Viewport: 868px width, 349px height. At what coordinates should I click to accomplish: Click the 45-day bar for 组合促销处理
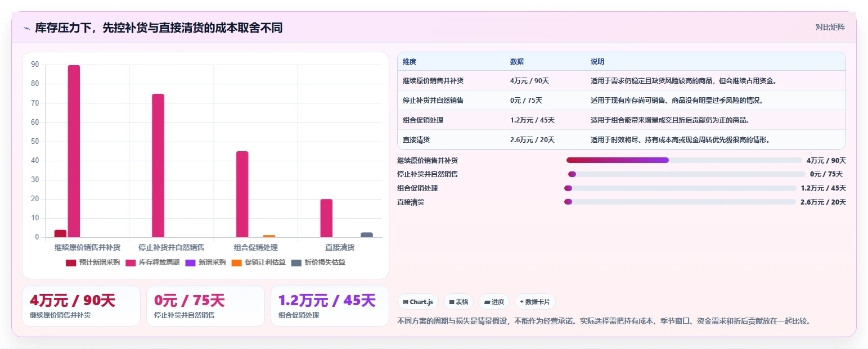242,194
